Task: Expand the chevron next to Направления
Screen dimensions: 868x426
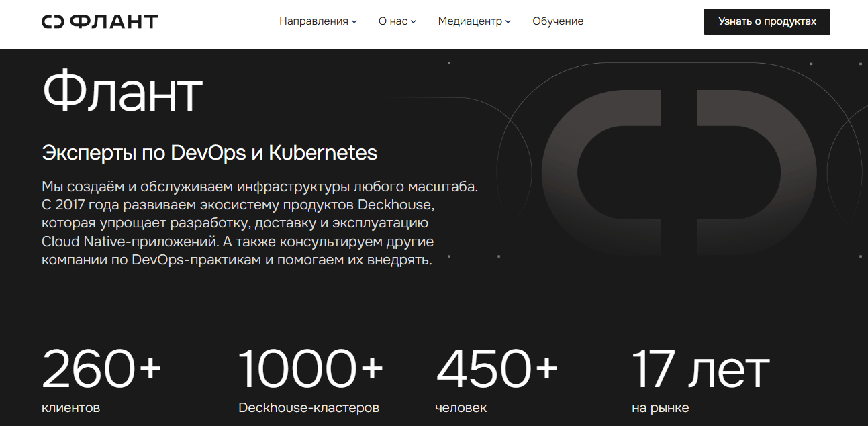Action: 354,21
